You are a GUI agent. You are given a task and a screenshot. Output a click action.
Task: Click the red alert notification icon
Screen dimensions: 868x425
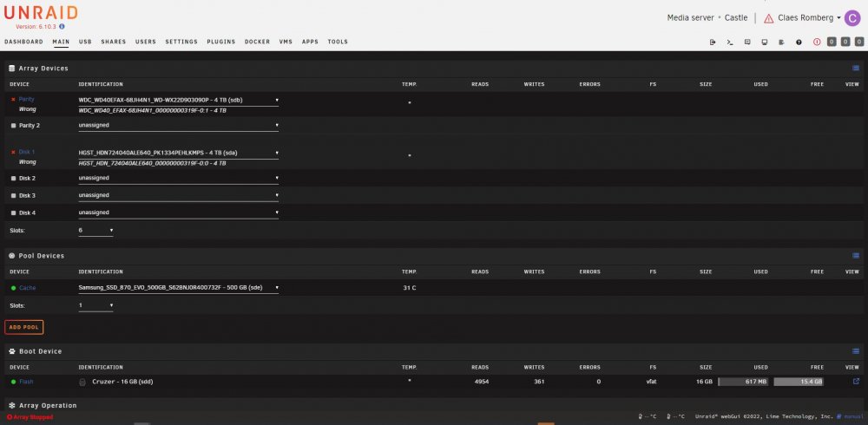coord(817,42)
